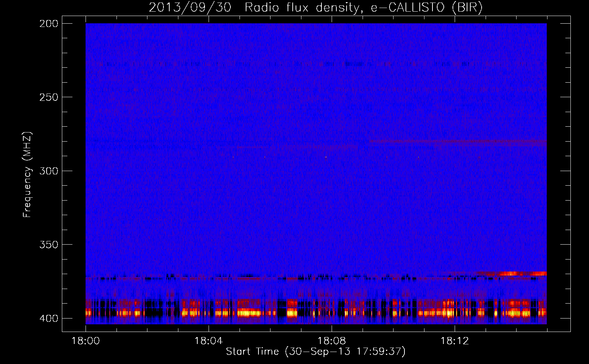Image resolution: width=589 pixels, height=364 pixels.
Task: Click the plot title "2013/09/30 Radio flux density, e-CALLISTO (BIR)"
Action: (x=316, y=7)
